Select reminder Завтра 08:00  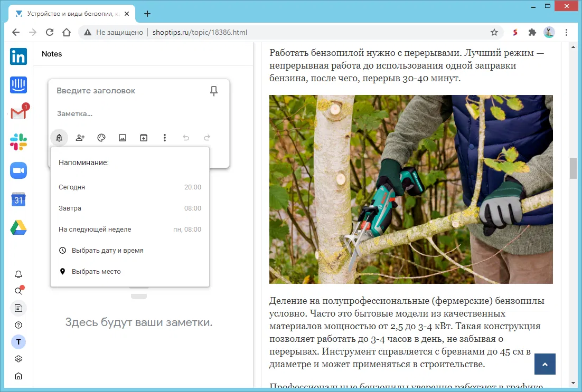[x=130, y=208]
